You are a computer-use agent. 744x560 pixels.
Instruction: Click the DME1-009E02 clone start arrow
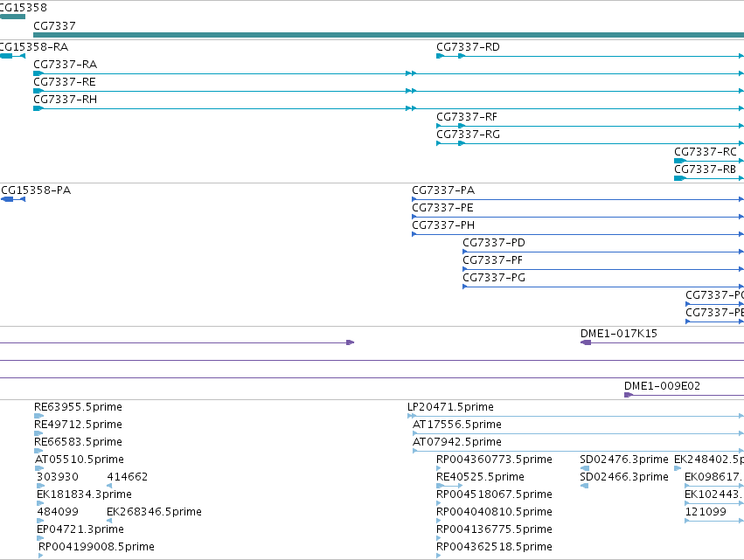click(x=629, y=395)
